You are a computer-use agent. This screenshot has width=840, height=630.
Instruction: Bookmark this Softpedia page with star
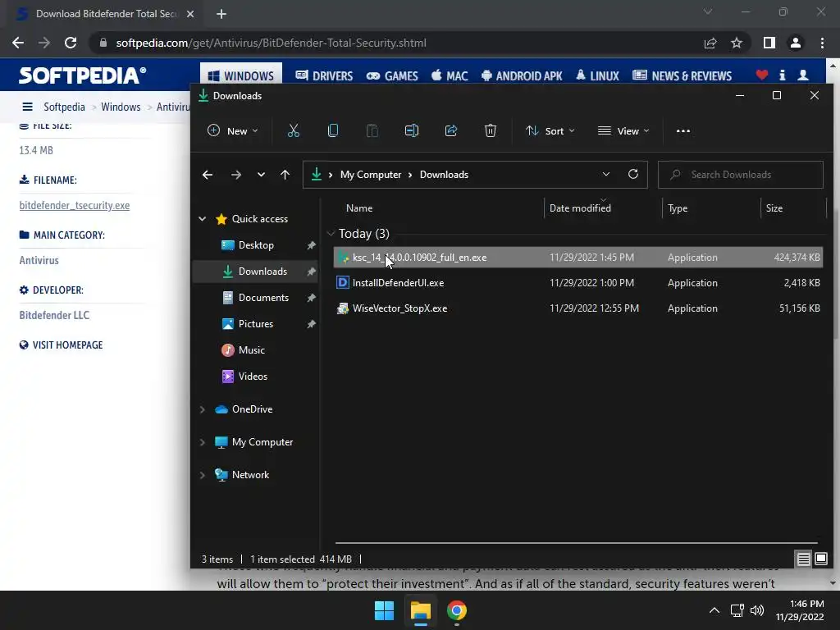tap(737, 43)
